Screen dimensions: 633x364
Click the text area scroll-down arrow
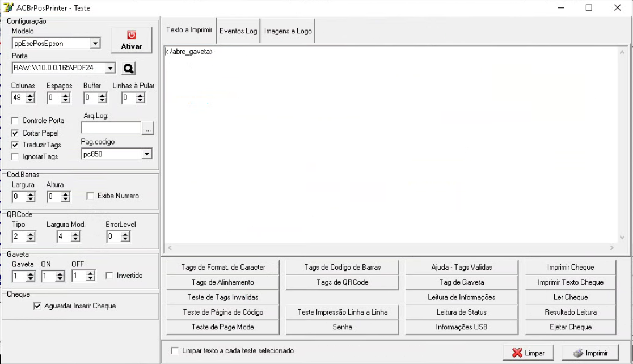pyautogui.click(x=622, y=238)
